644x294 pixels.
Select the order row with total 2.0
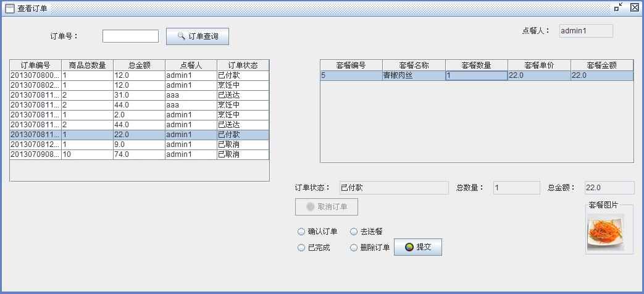point(139,115)
